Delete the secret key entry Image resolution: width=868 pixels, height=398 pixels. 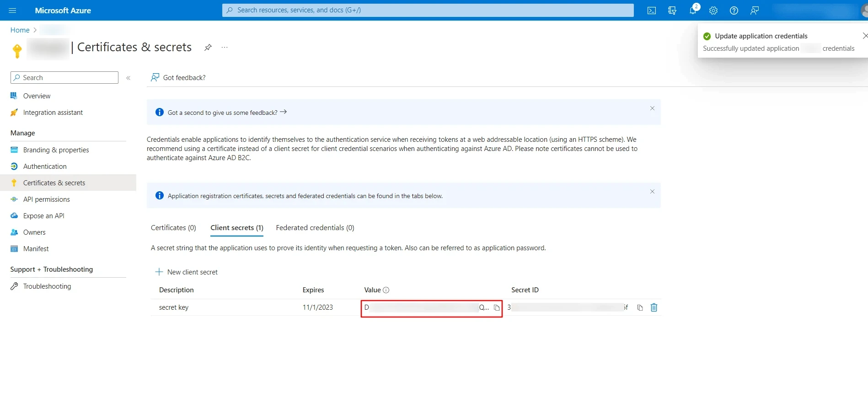pyautogui.click(x=654, y=307)
